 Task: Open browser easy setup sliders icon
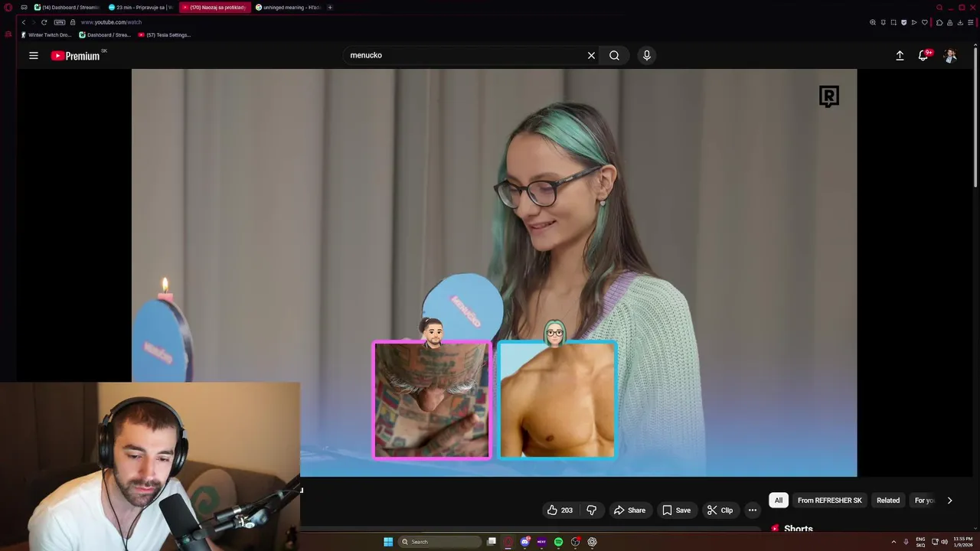point(971,22)
